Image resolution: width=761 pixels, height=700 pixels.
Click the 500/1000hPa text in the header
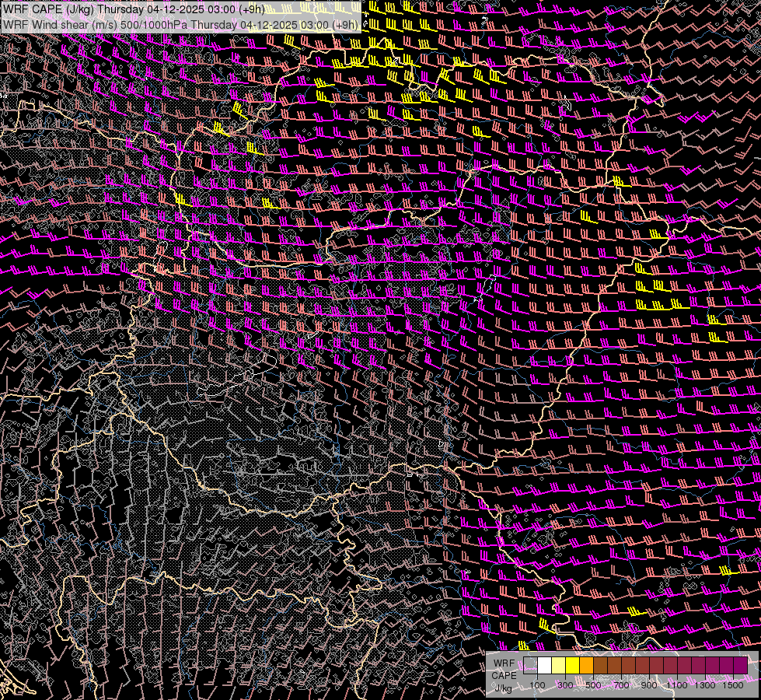(x=152, y=24)
